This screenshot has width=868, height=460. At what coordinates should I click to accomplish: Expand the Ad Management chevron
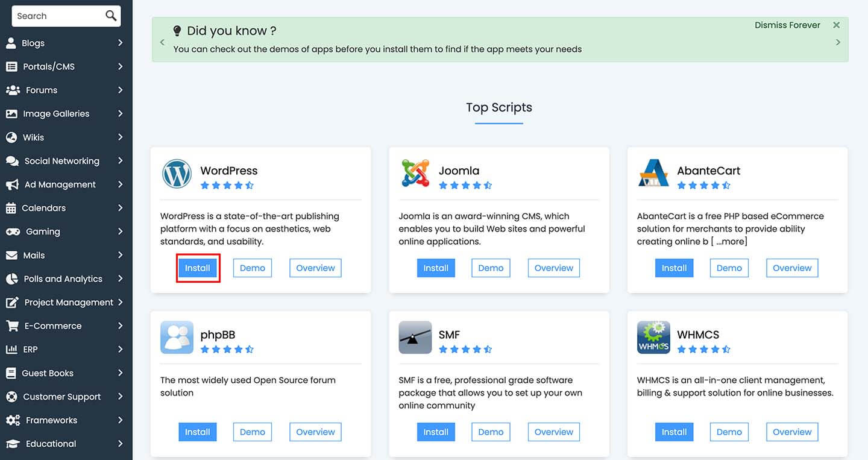point(121,184)
